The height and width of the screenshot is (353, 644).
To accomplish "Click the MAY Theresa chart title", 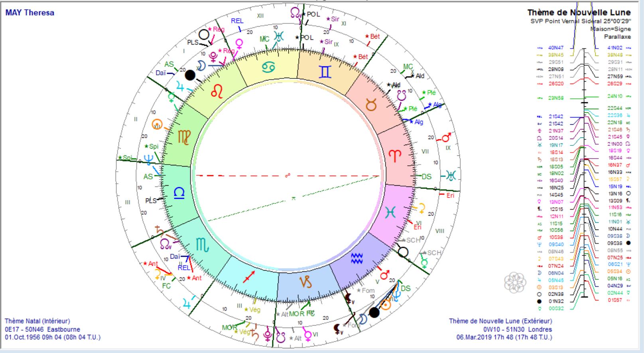I will tap(30, 13).
